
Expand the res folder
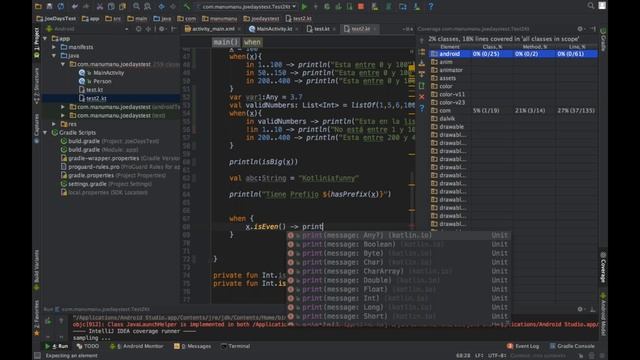point(54,124)
